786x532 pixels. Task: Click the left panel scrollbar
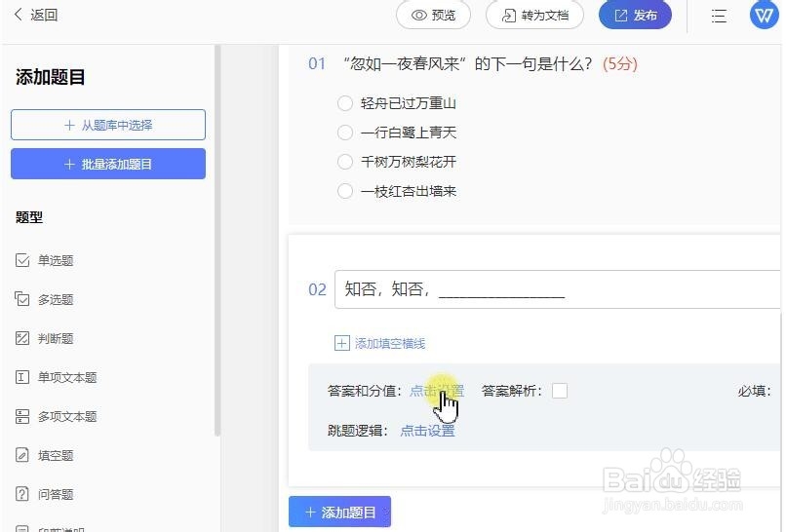tap(217, 241)
